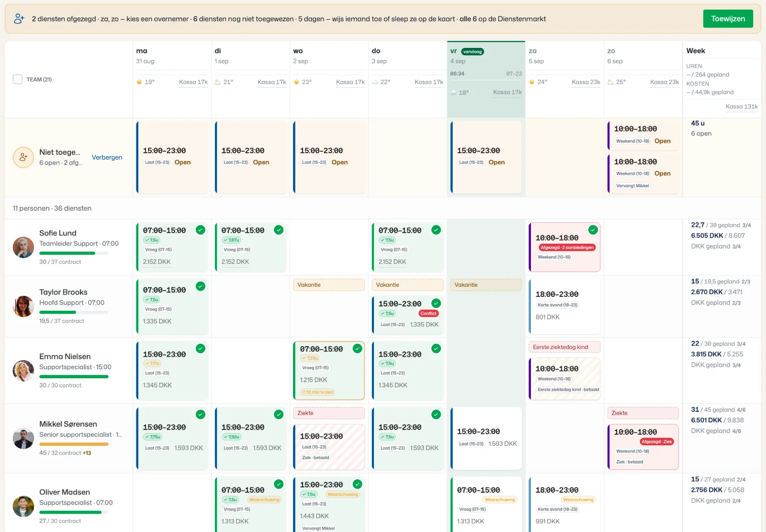This screenshot has height=532, width=766.
Task: Click the sun weather icon for Monday
Action: pos(139,82)
